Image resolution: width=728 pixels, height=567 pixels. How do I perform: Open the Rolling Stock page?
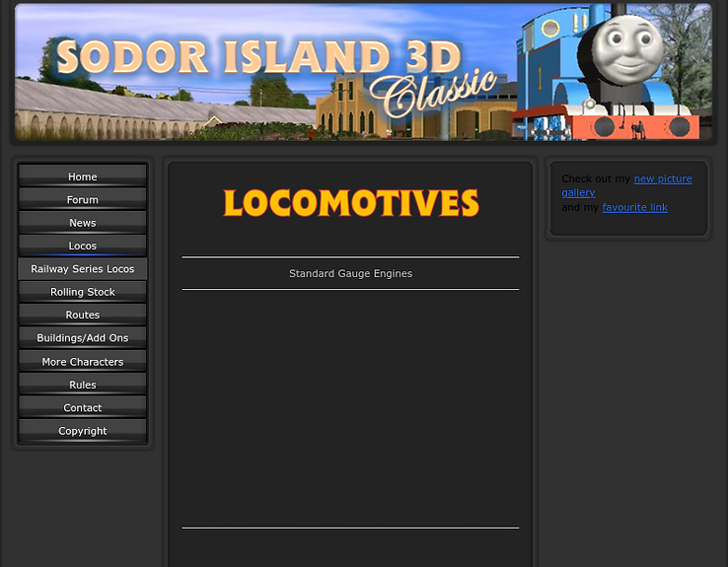pyautogui.click(x=83, y=292)
